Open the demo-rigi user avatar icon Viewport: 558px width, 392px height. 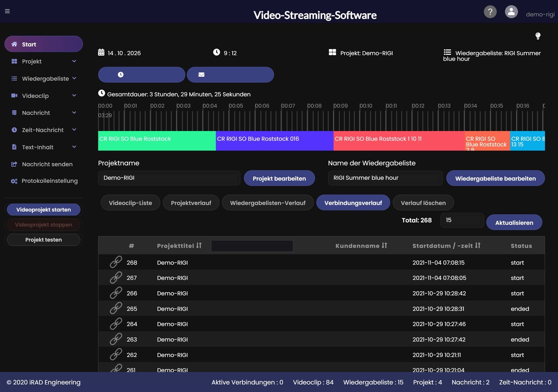pyautogui.click(x=511, y=12)
